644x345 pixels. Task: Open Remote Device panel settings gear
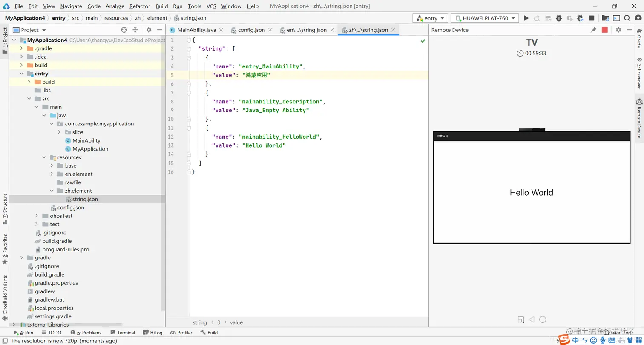click(618, 30)
